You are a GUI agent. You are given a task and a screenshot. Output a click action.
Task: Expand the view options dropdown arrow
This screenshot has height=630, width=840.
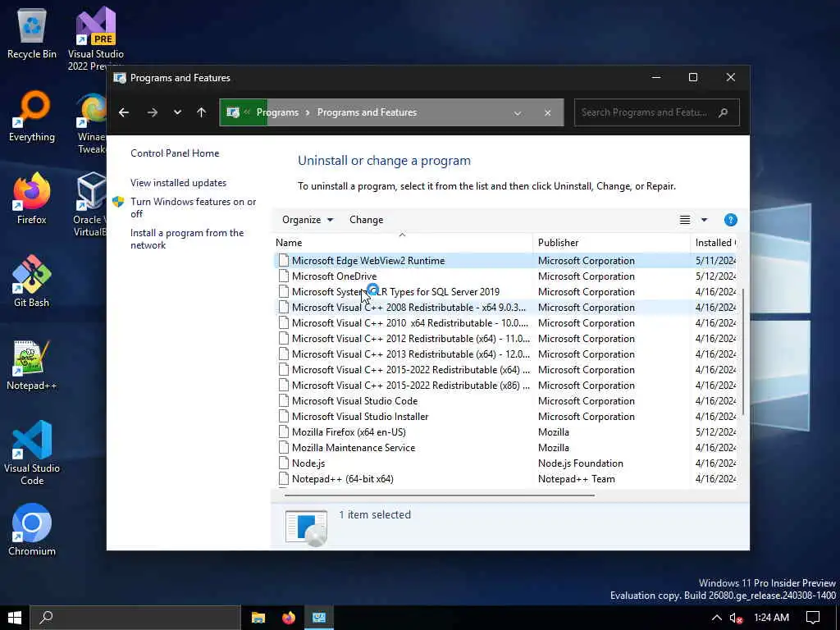click(704, 220)
